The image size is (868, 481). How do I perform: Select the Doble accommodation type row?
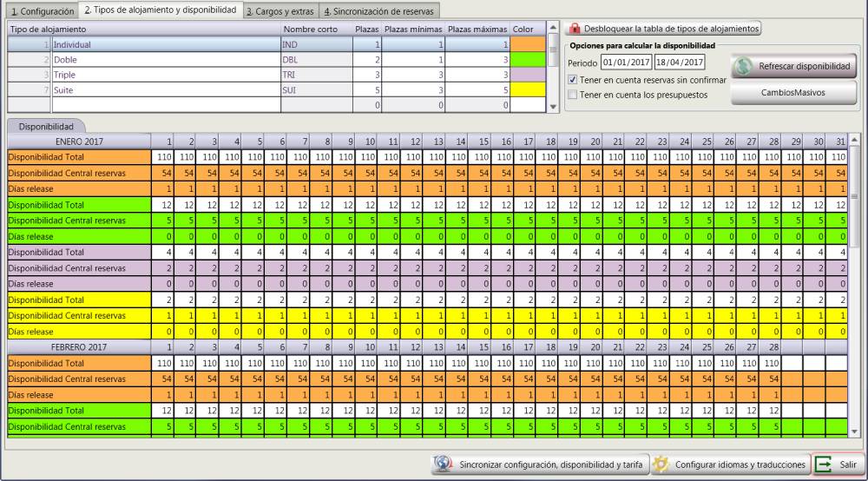click(x=165, y=59)
